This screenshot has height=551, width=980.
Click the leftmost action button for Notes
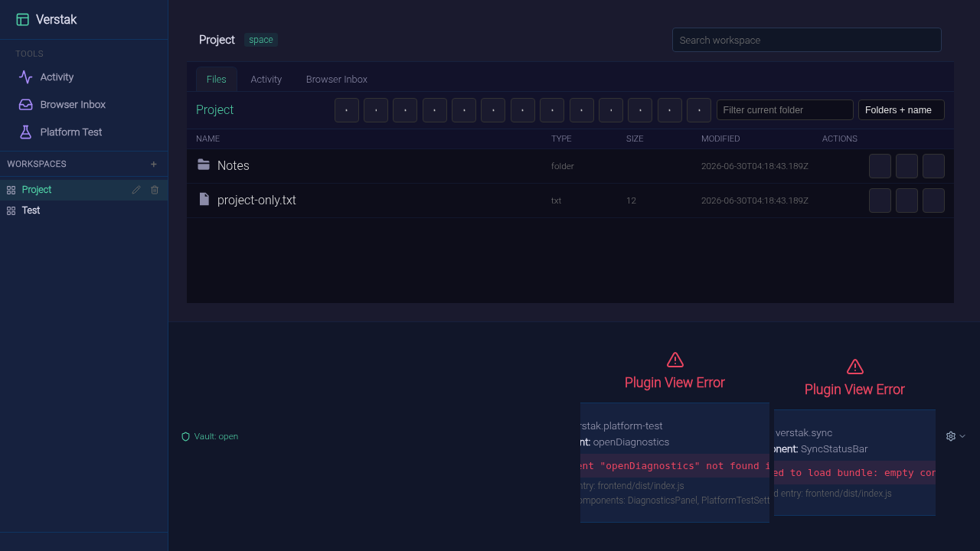tap(880, 166)
